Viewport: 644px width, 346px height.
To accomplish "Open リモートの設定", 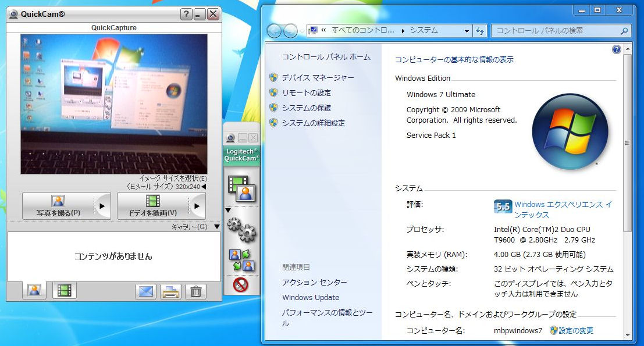I will 307,93.
